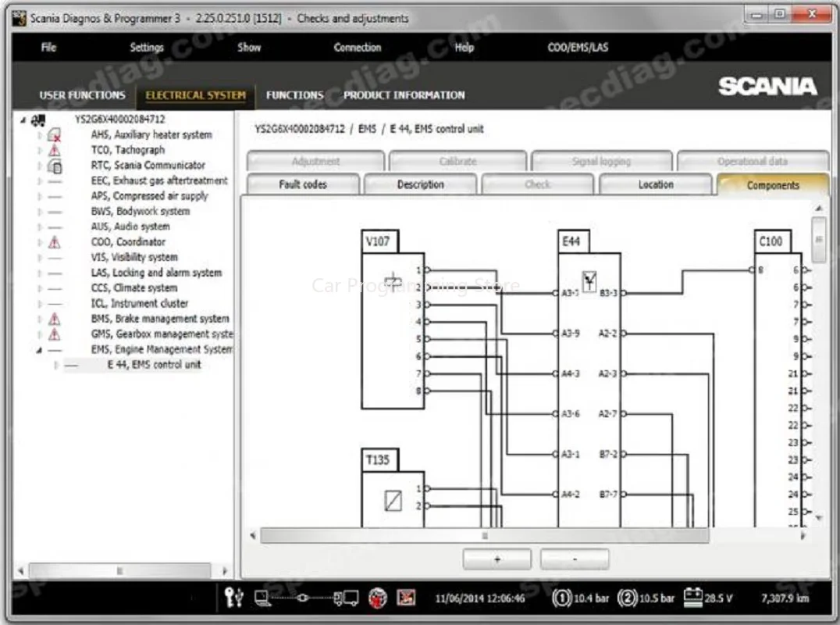The width and height of the screenshot is (840, 625).
Task: Open the Help menu
Action: click(464, 47)
